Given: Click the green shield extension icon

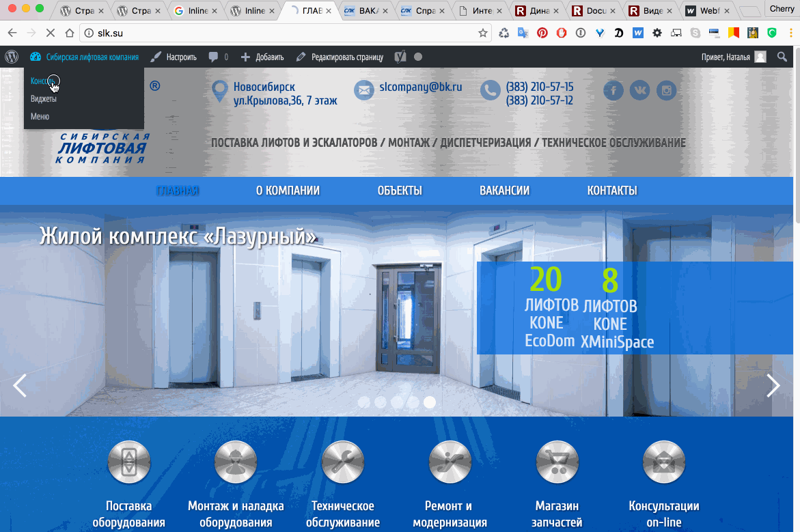Looking at the screenshot, I should 772,33.
